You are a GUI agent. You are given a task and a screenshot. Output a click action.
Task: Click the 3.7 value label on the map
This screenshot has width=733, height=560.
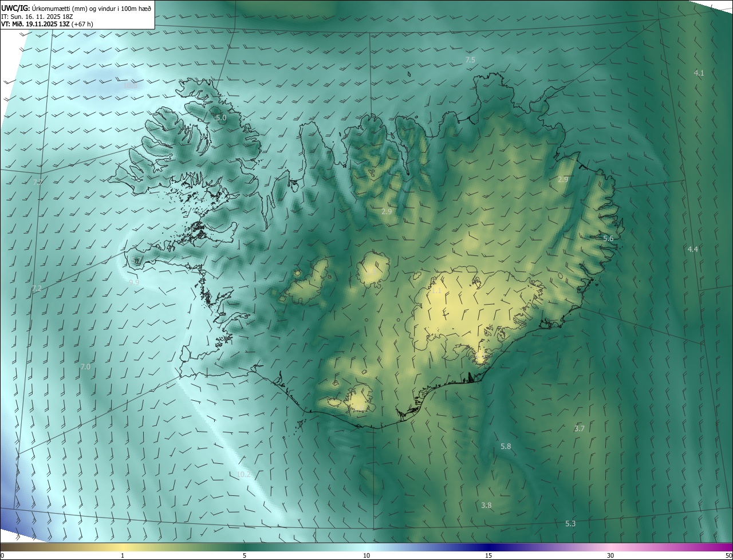579,428
